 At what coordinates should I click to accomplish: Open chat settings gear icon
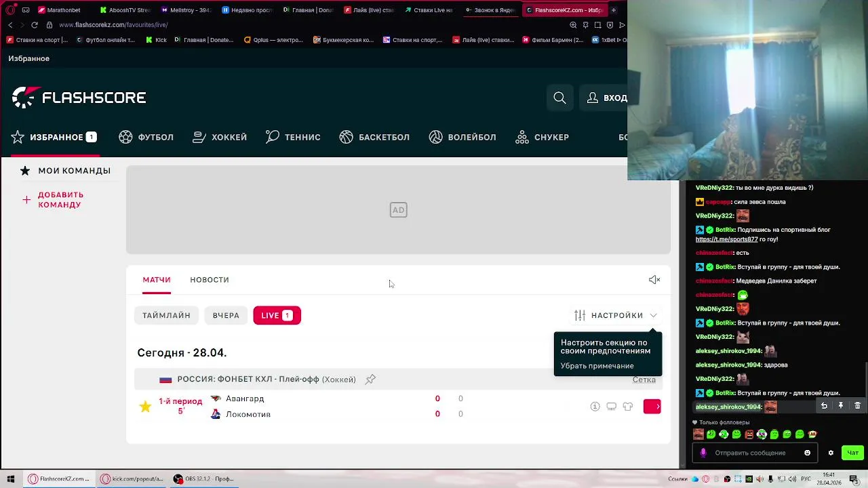(x=831, y=453)
